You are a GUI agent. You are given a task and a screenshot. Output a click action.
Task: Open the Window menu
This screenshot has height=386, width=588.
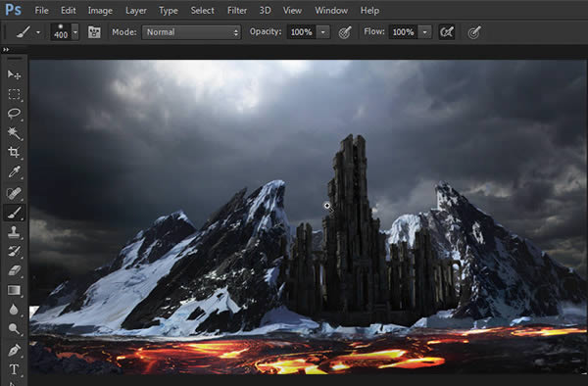[x=331, y=11]
